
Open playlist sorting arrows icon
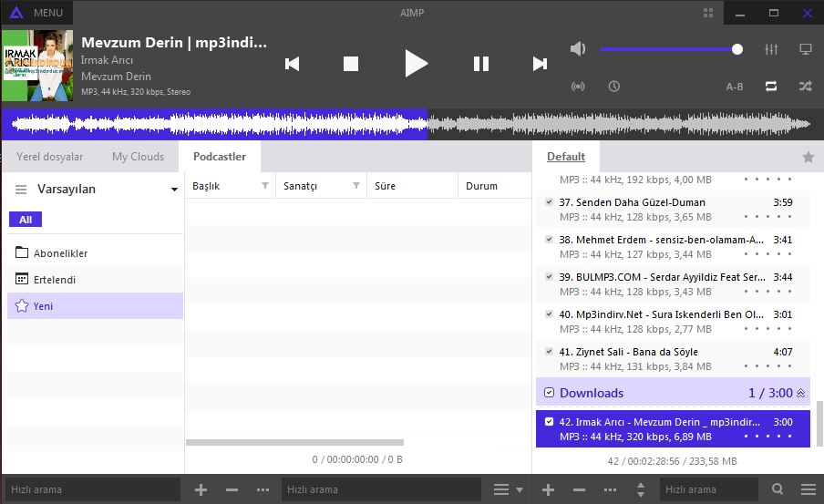pos(641,489)
